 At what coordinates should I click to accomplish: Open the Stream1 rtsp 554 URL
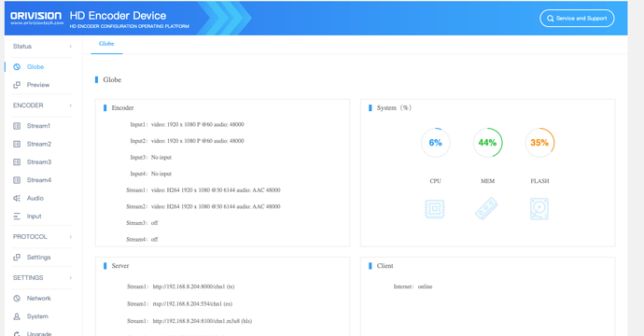[192, 304]
